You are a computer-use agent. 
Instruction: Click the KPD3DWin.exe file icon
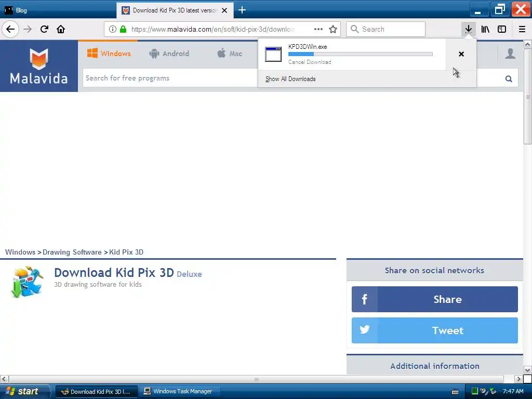tap(273, 54)
